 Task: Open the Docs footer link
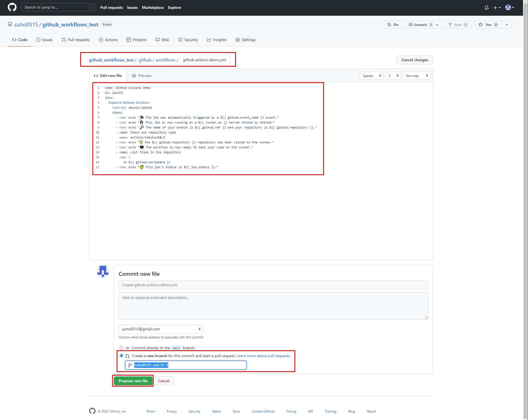(x=236, y=411)
